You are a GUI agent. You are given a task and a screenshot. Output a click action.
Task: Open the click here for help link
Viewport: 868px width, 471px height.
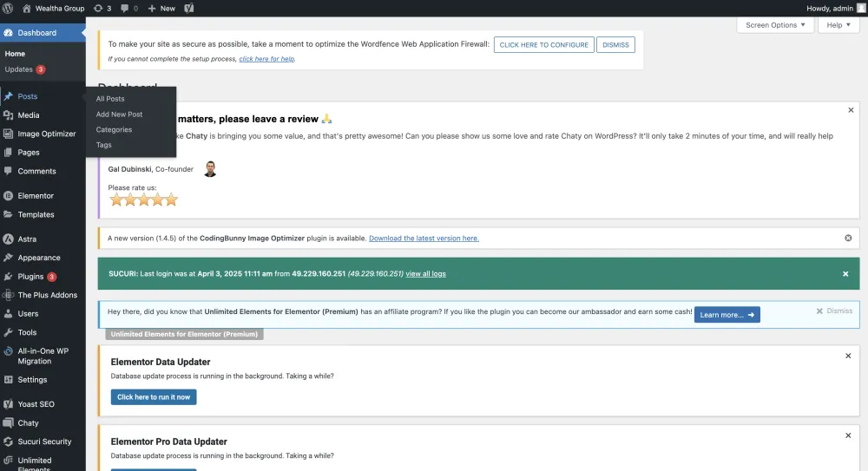(x=266, y=59)
